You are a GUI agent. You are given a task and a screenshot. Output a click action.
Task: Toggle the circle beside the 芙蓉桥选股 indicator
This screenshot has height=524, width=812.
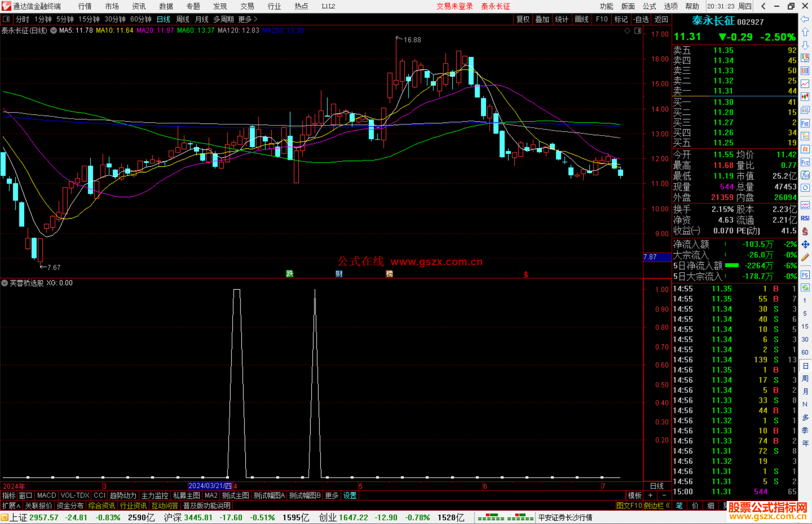(x=5, y=283)
